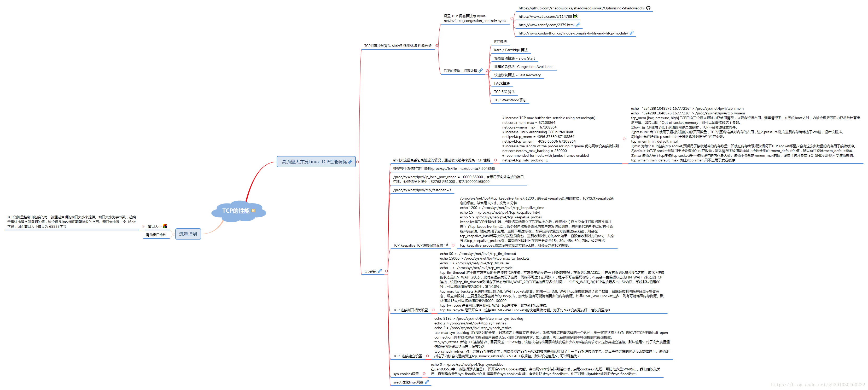Select the 慢热启动算法 – Slow Start topic
Viewport: 868px width, 390px height.
pos(514,58)
